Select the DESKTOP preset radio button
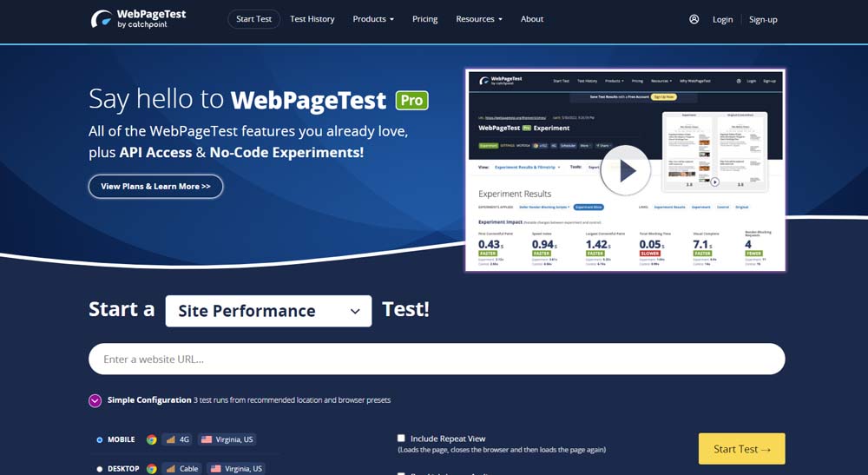Viewport: 868px width, 475px height. pos(100,468)
